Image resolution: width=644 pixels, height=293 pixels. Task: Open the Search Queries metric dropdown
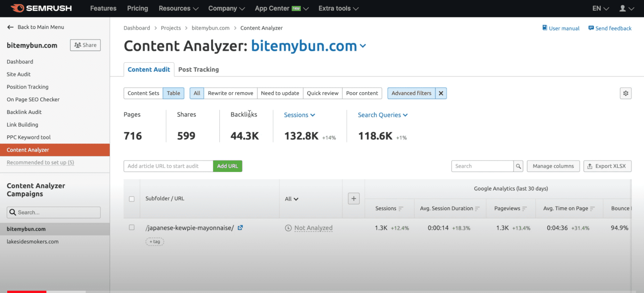click(383, 115)
